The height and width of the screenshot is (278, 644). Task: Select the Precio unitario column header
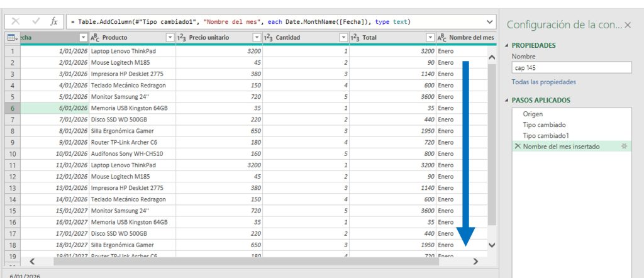pyautogui.click(x=219, y=37)
